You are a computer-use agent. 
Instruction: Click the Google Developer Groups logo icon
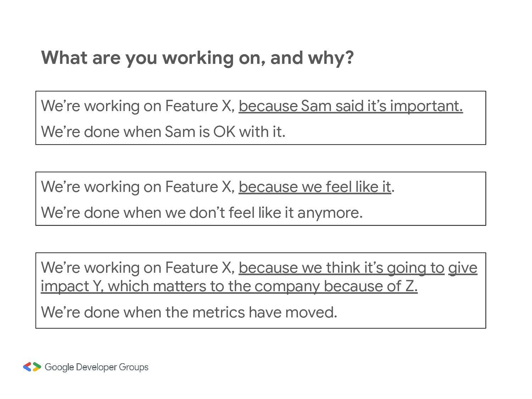point(32,367)
